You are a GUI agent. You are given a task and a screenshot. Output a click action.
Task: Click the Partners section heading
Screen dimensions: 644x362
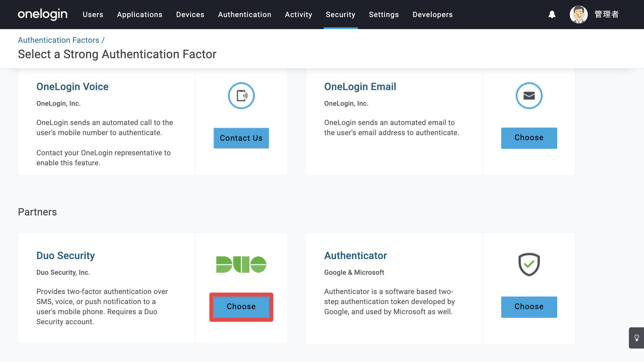pyautogui.click(x=38, y=212)
